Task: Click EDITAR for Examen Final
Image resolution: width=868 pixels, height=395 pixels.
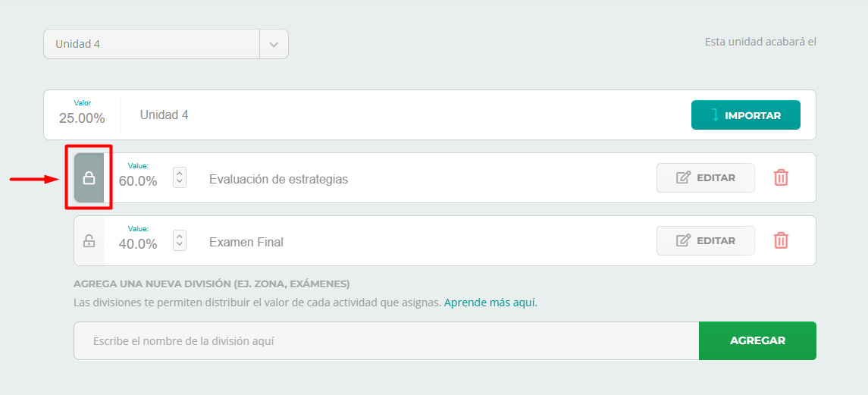Action: (x=705, y=240)
